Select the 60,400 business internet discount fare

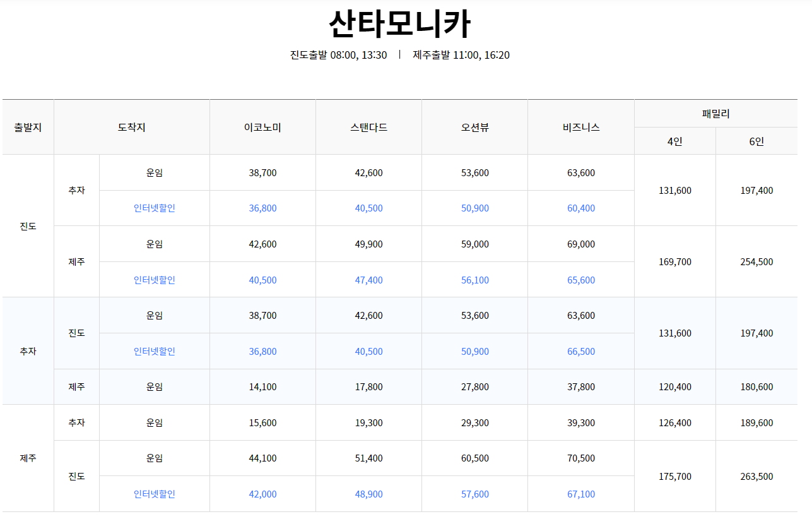coord(581,208)
